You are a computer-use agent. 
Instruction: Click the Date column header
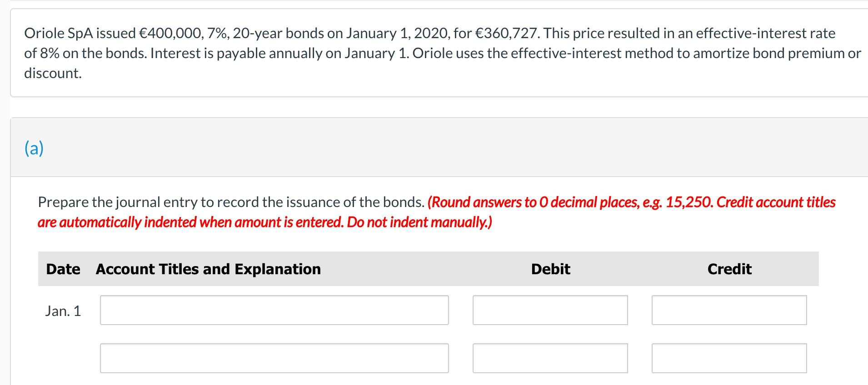click(63, 269)
